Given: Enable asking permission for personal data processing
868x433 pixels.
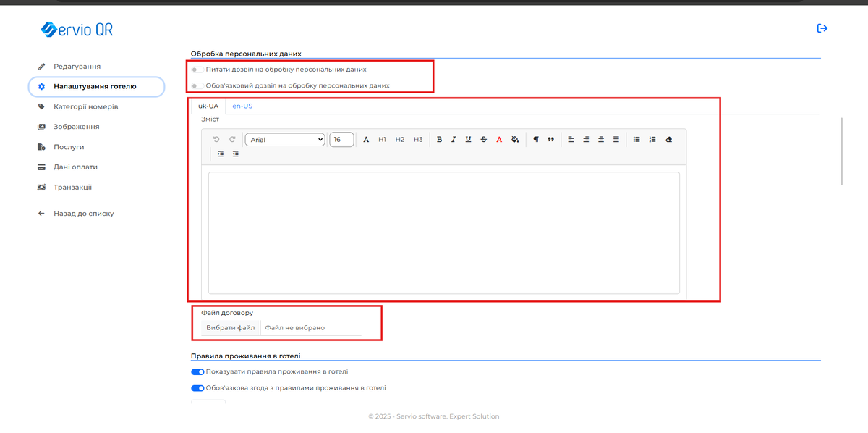Looking at the screenshot, I should click(197, 70).
